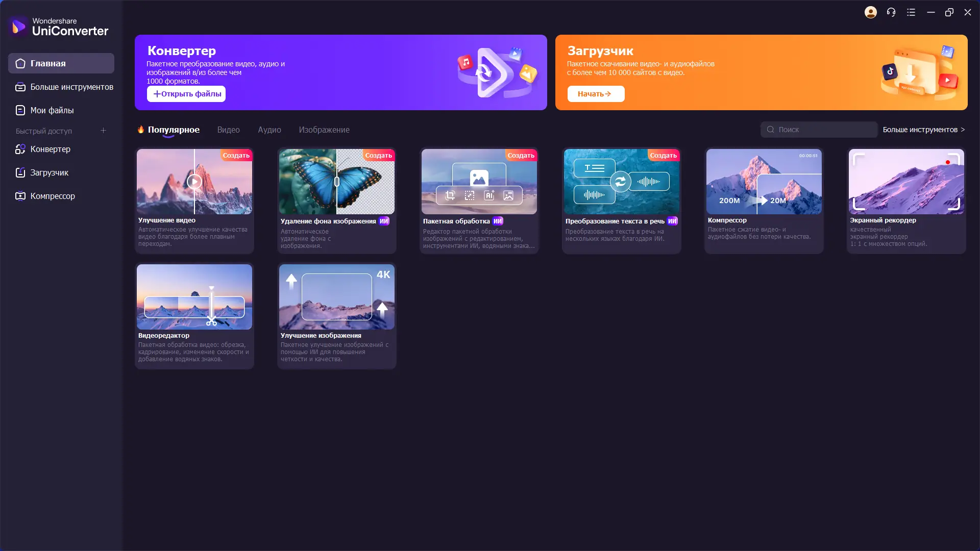This screenshot has height=551, width=980.
Task: Click the Wondershare UniConverter logo
Action: pyautogui.click(x=58, y=27)
